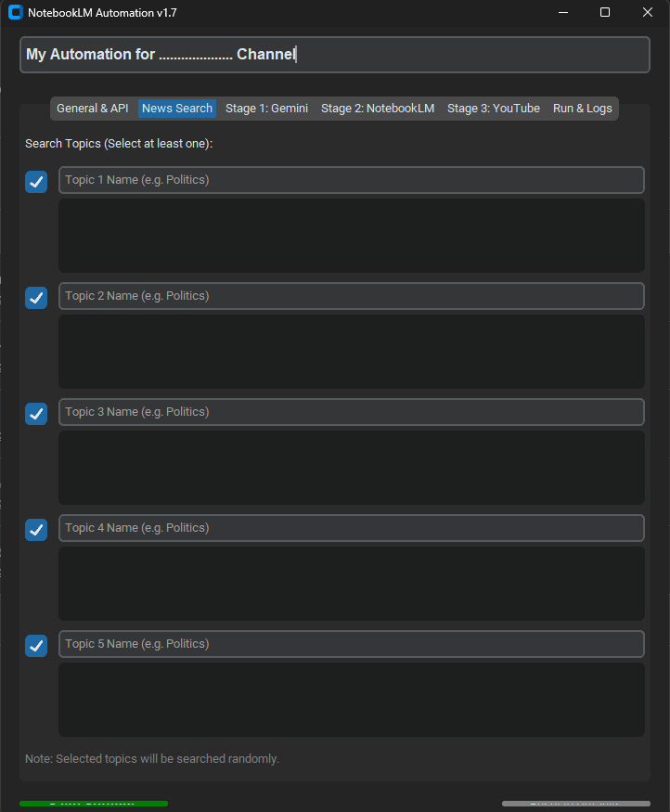The height and width of the screenshot is (812, 670).
Task: Switch to the General & API tab
Action: pyautogui.click(x=93, y=109)
